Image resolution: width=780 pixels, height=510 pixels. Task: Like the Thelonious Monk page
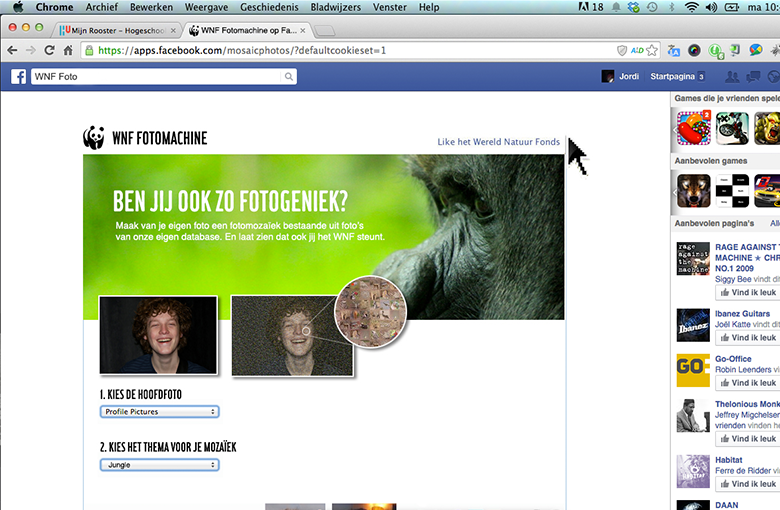point(748,439)
